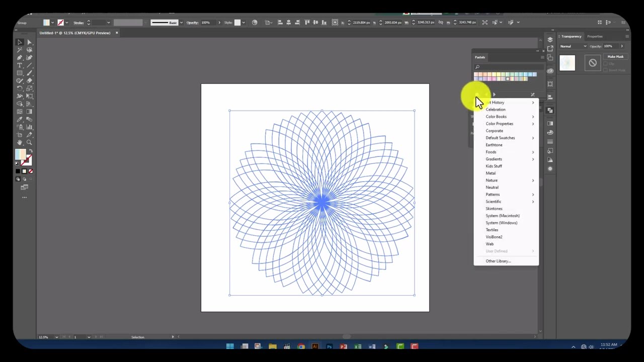Expand the Gradients submenu
Image resolution: width=644 pixels, height=362 pixels.
pyautogui.click(x=506, y=159)
